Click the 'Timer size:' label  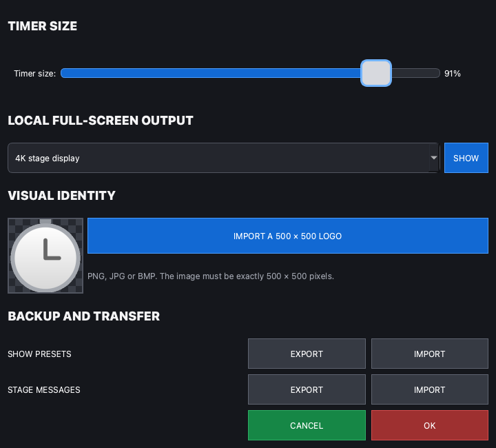point(35,73)
